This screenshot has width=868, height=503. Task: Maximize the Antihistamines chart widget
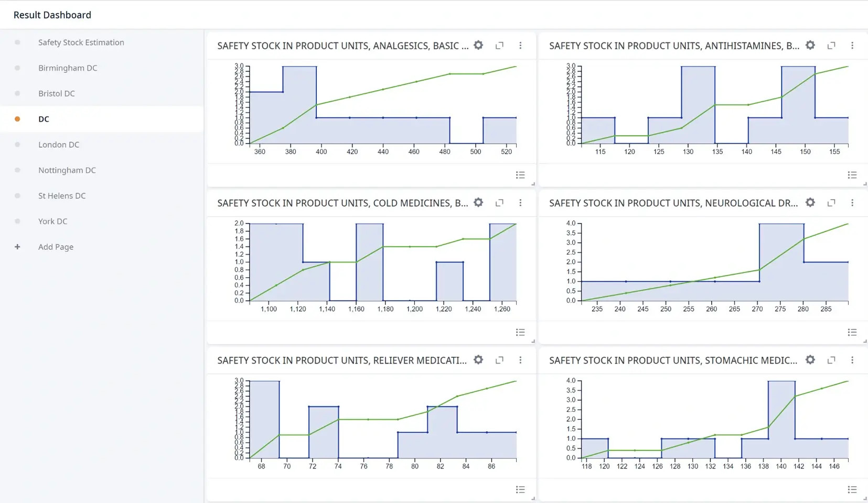[831, 46]
